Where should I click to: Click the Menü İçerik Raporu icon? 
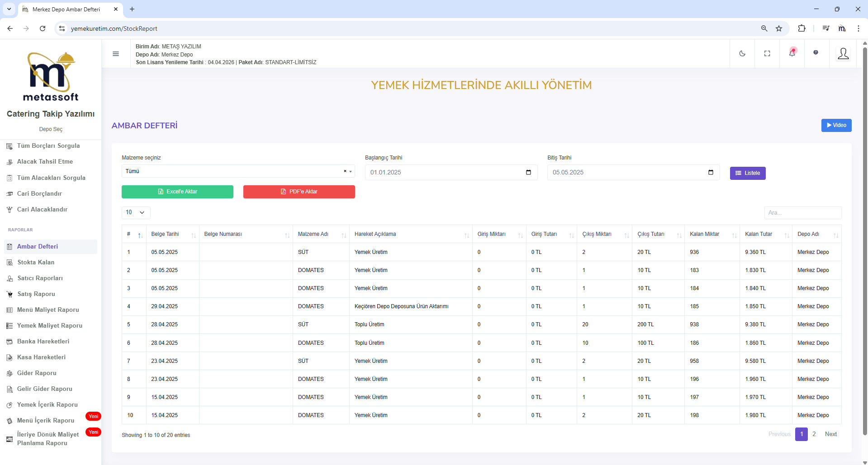9,421
